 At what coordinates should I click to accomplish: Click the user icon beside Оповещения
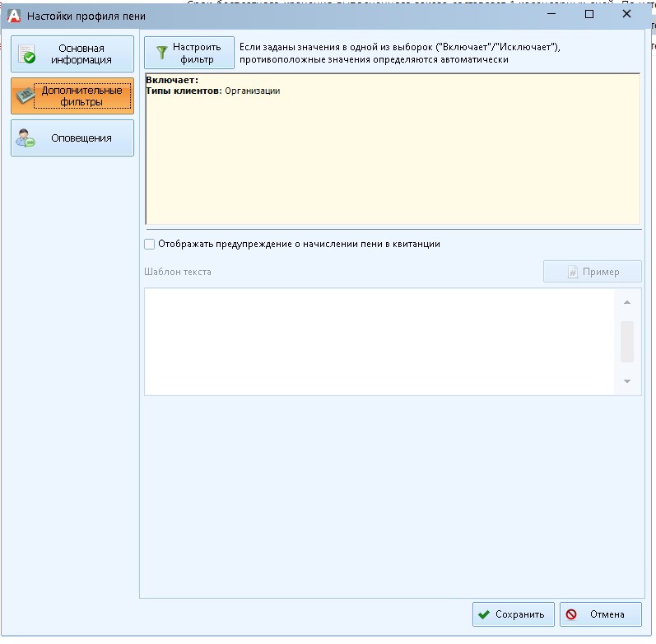[x=27, y=138]
